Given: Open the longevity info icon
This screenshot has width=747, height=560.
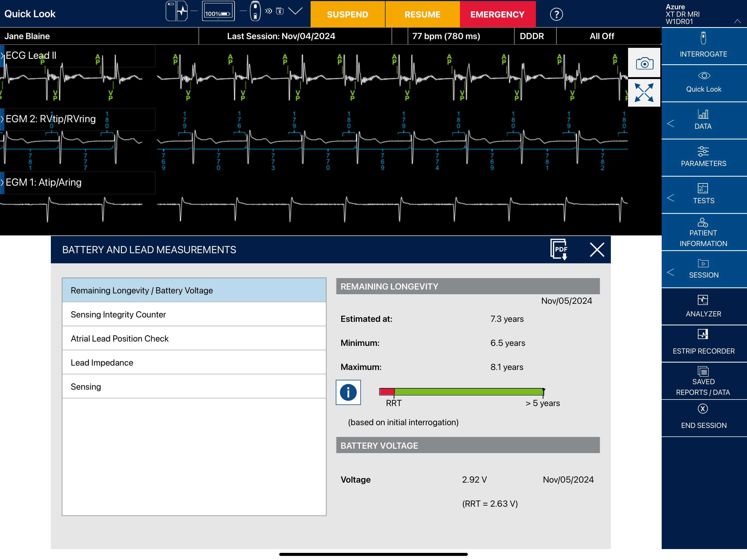Looking at the screenshot, I should (x=348, y=392).
